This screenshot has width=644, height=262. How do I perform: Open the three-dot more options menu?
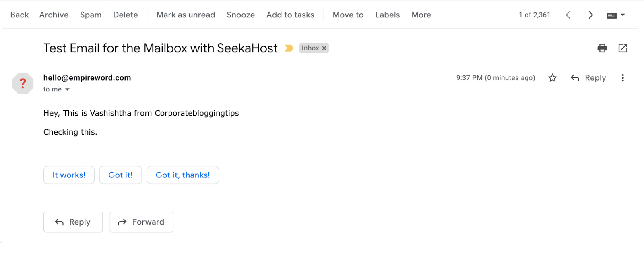623,78
